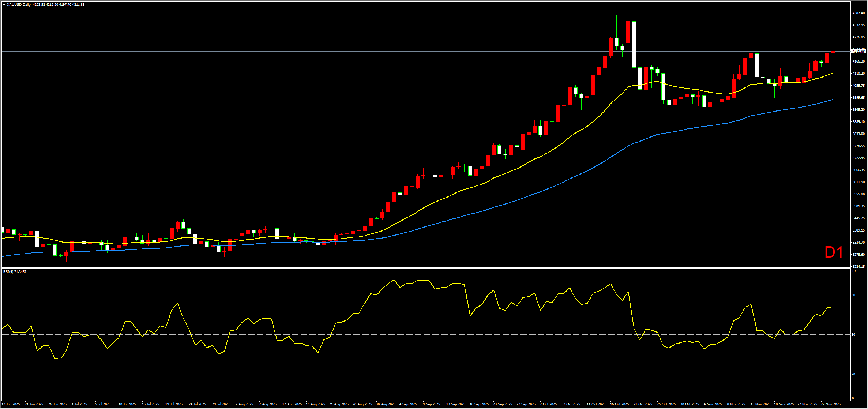Click the 3224.15 level on price scale
The height and width of the screenshot is (409, 868).
point(858,267)
